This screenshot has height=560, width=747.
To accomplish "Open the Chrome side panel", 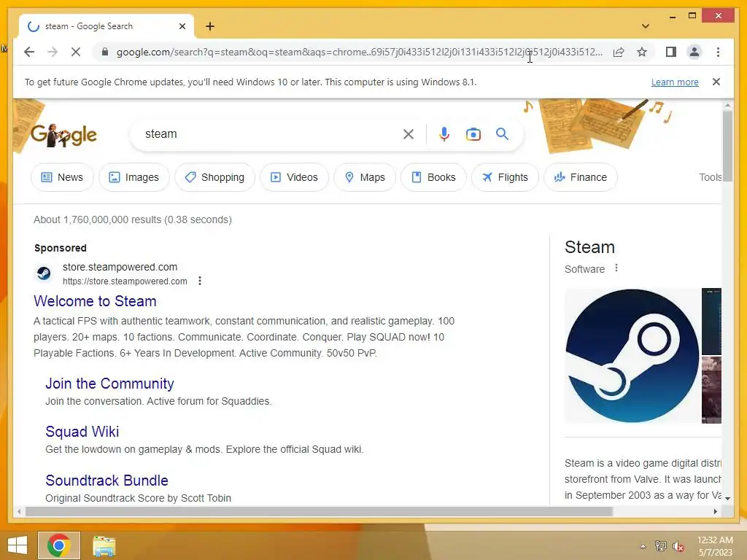I will 671,52.
